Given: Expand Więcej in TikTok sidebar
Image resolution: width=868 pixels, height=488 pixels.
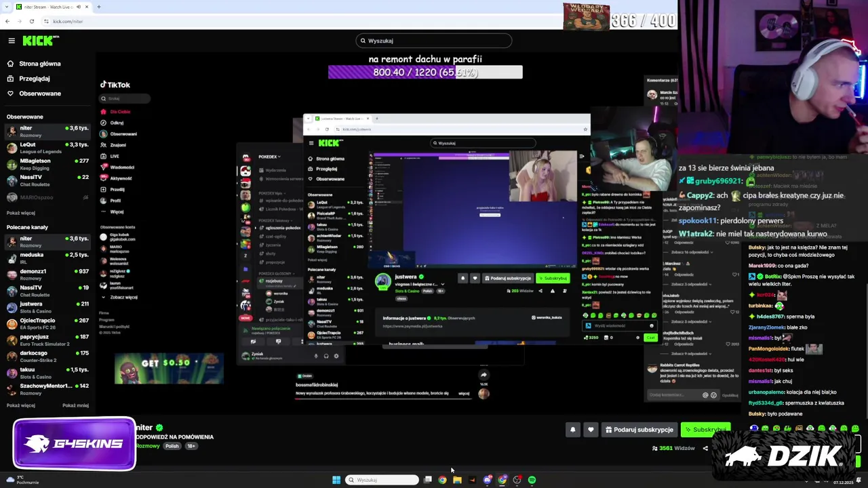Looking at the screenshot, I should pyautogui.click(x=113, y=211).
